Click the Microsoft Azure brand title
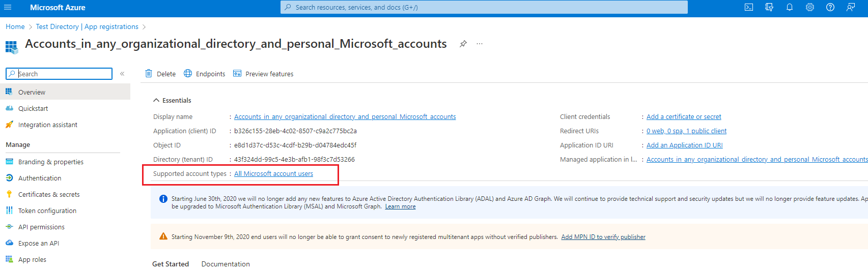 click(58, 7)
